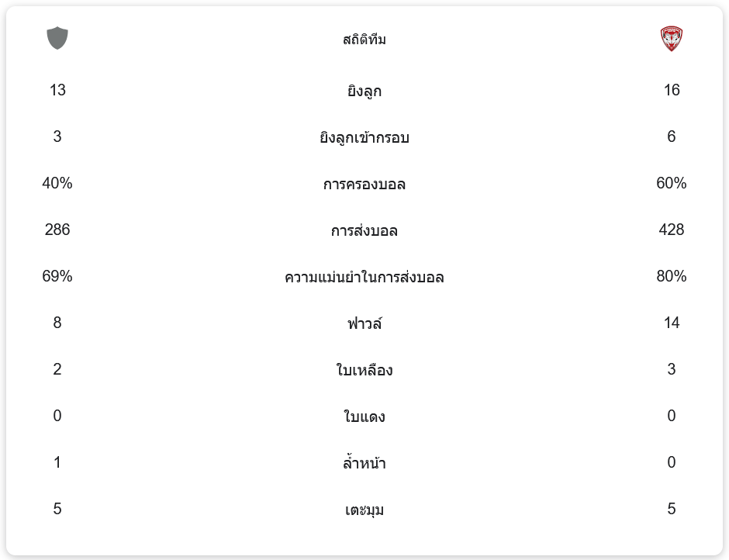Screen dimensions: 729x560
Task: Click the home team's 286 passes value
Action: click(x=57, y=230)
